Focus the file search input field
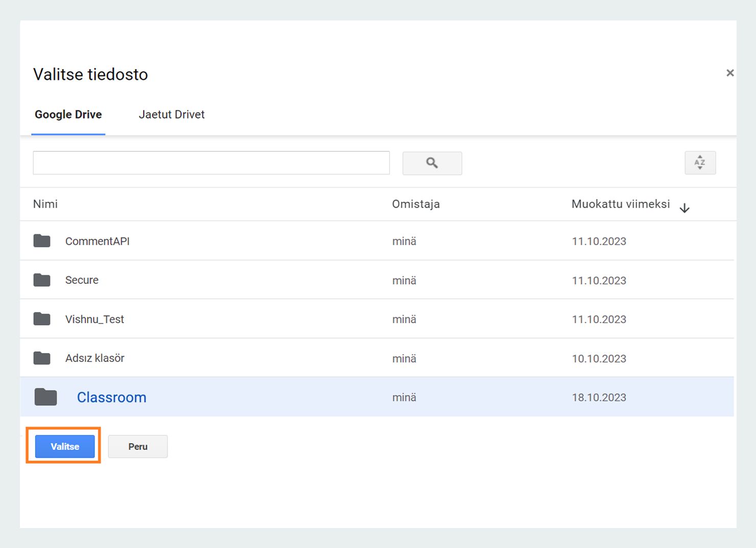Viewport: 756px width, 548px height. coord(211,163)
